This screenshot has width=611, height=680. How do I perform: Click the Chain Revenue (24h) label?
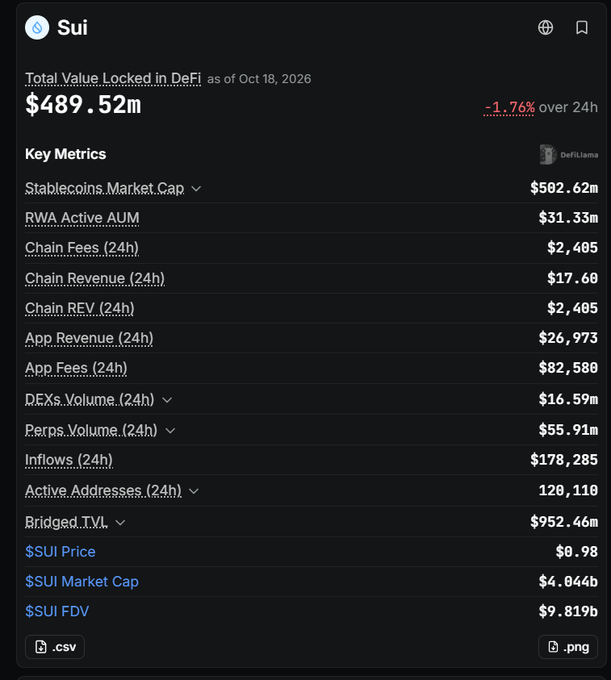point(95,278)
